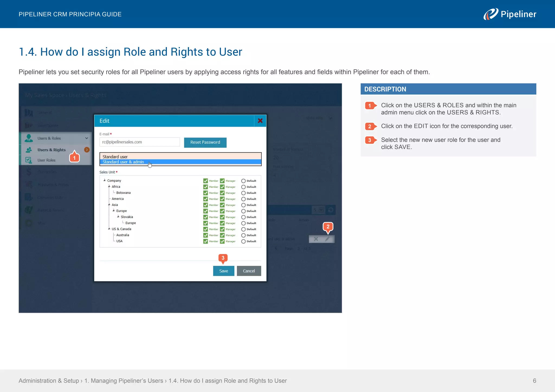
Task: Collapse the Users & Roles menu chevron
Action: [x=87, y=138]
